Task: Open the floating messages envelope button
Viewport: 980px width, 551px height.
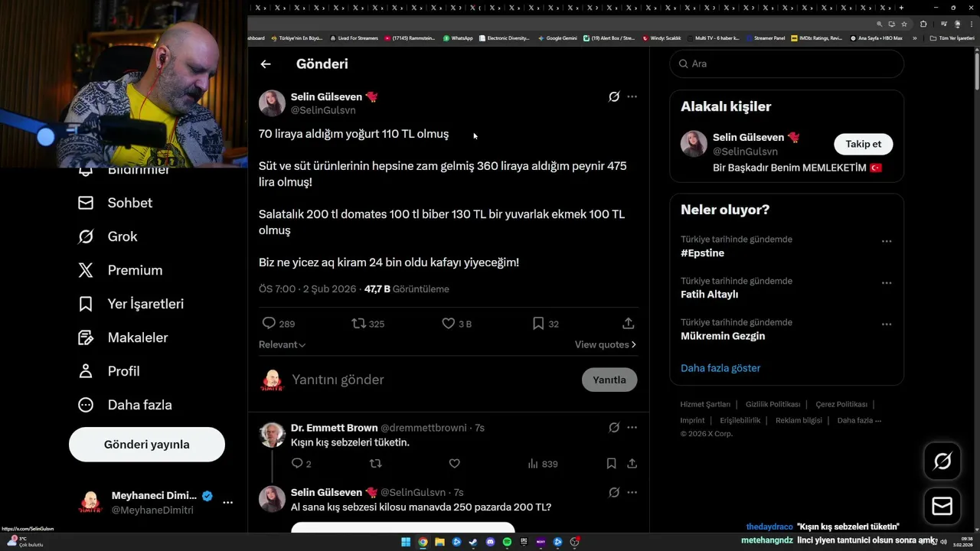Action: [x=942, y=506]
